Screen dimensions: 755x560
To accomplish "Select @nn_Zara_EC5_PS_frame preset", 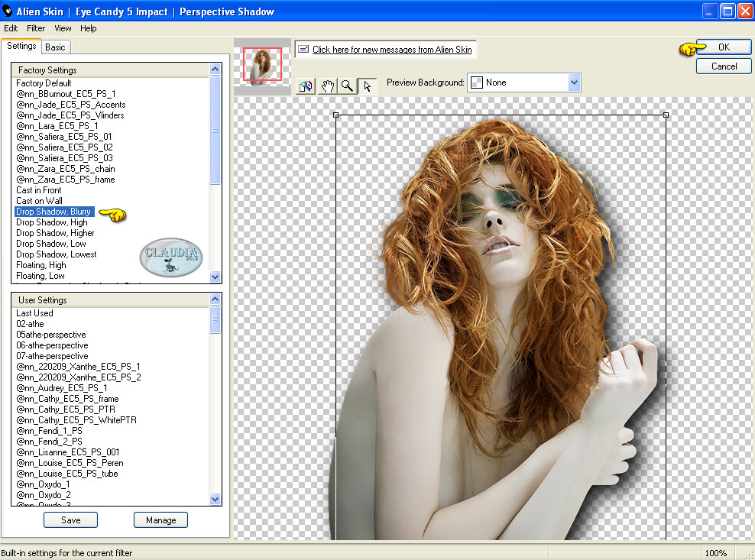I will pyautogui.click(x=66, y=180).
